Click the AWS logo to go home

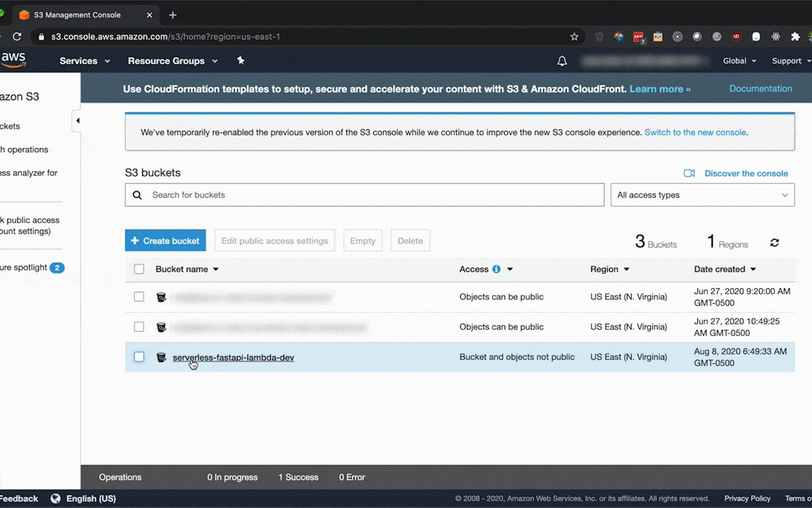[x=13, y=60]
